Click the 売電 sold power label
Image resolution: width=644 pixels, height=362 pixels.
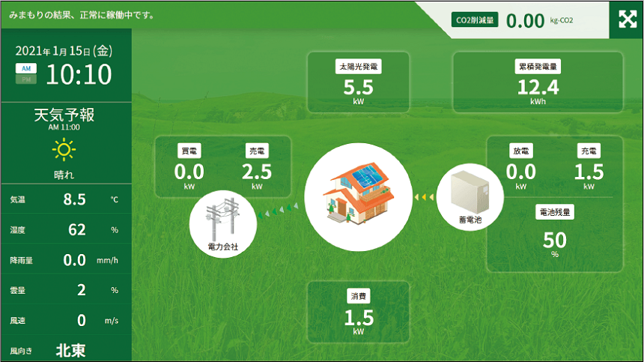[x=257, y=151]
